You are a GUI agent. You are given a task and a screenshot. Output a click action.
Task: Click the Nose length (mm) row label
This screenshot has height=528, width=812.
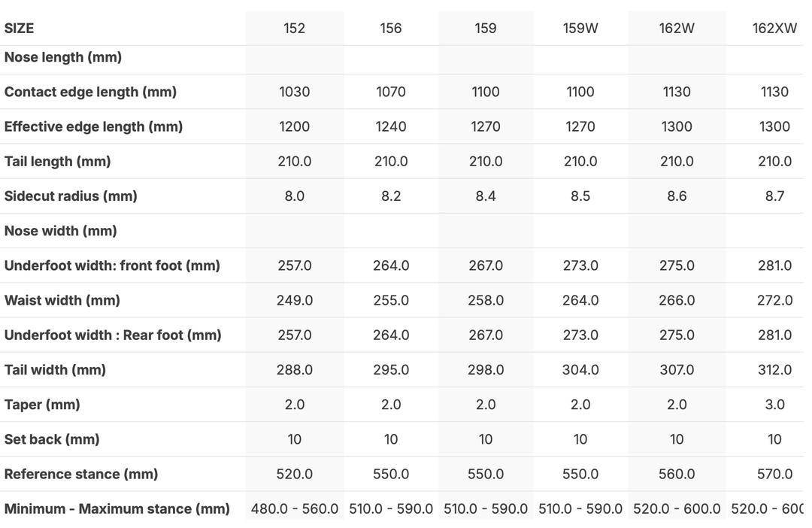[63, 57]
